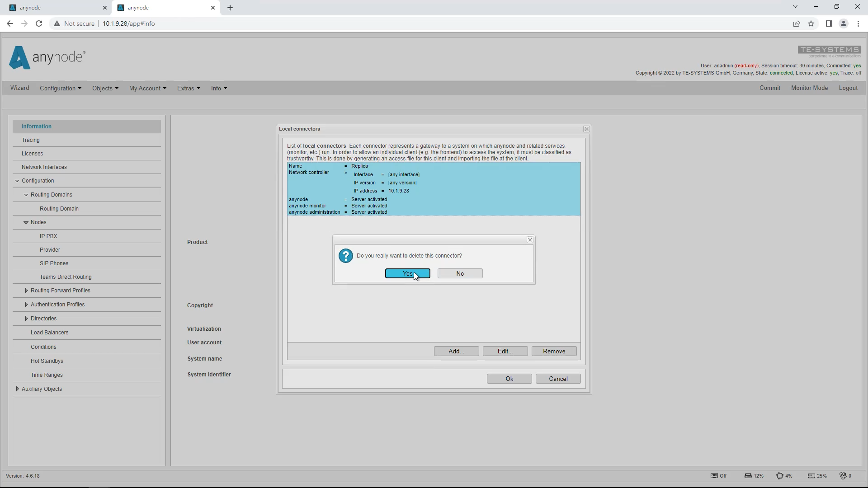Close the first anynode browser tab
This screenshot has width=868, height=488.
click(x=104, y=8)
